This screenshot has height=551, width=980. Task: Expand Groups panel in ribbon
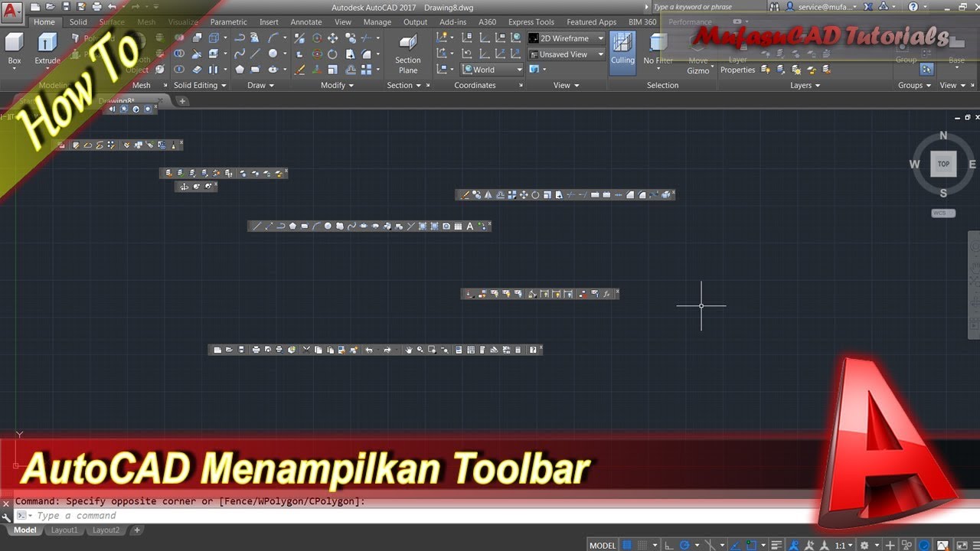[x=914, y=86]
